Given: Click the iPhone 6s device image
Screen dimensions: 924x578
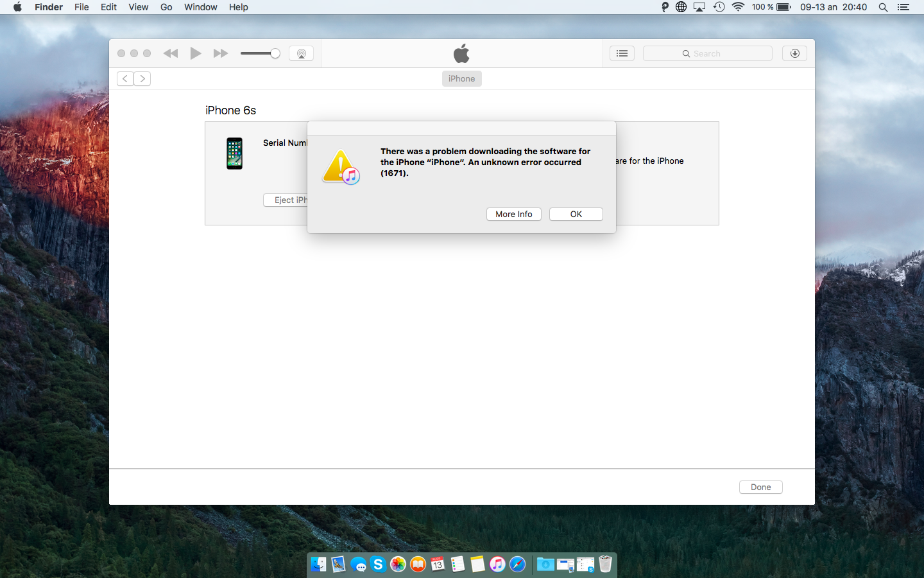Looking at the screenshot, I should (234, 153).
